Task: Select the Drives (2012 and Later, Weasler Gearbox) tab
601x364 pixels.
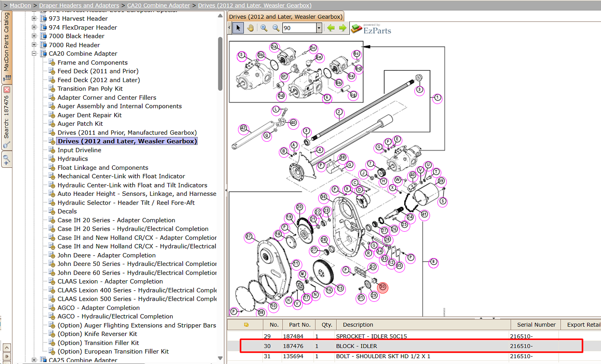Action: pyautogui.click(x=286, y=17)
